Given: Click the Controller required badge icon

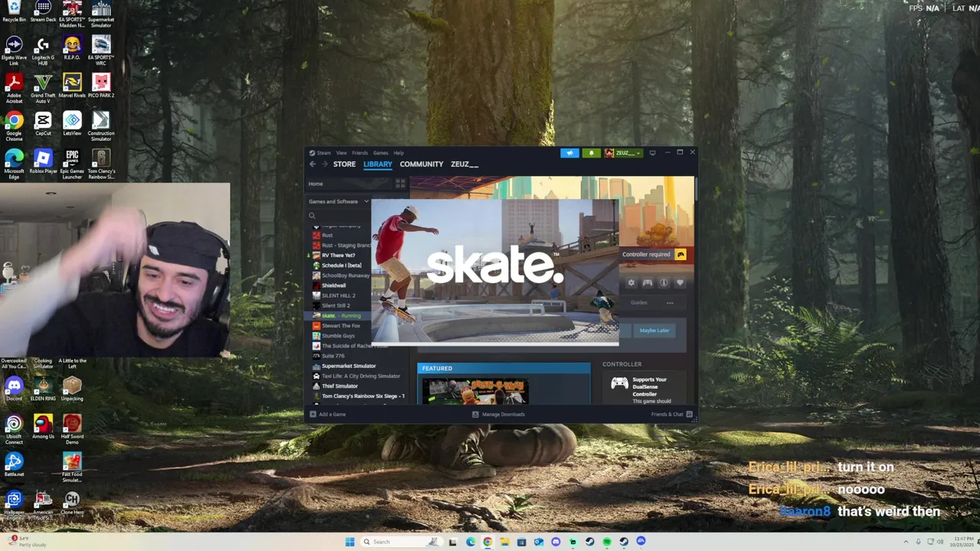Looking at the screenshot, I should coord(681,254).
